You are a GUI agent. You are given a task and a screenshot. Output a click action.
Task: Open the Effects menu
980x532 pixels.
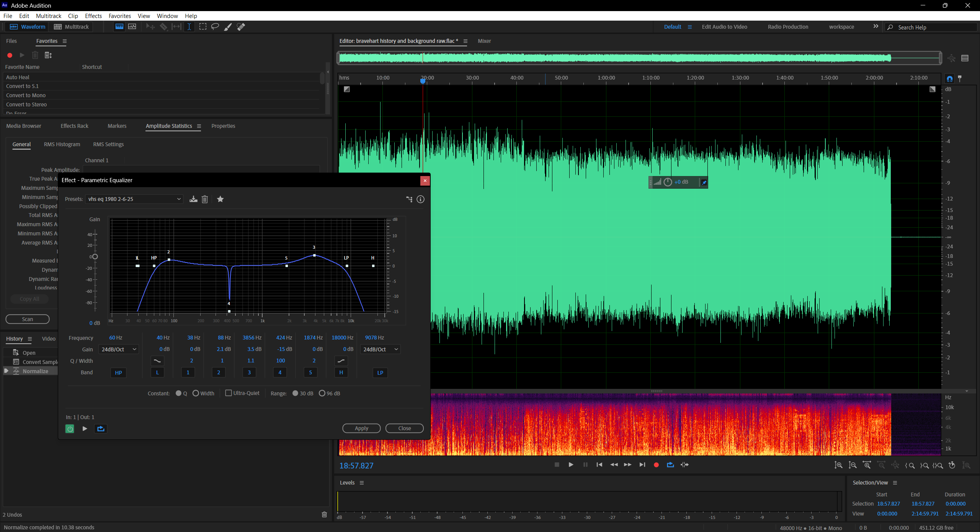click(x=93, y=16)
